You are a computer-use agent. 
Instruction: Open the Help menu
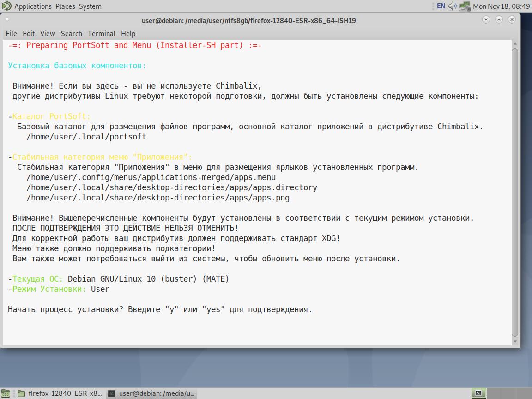(x=128, y=34)
